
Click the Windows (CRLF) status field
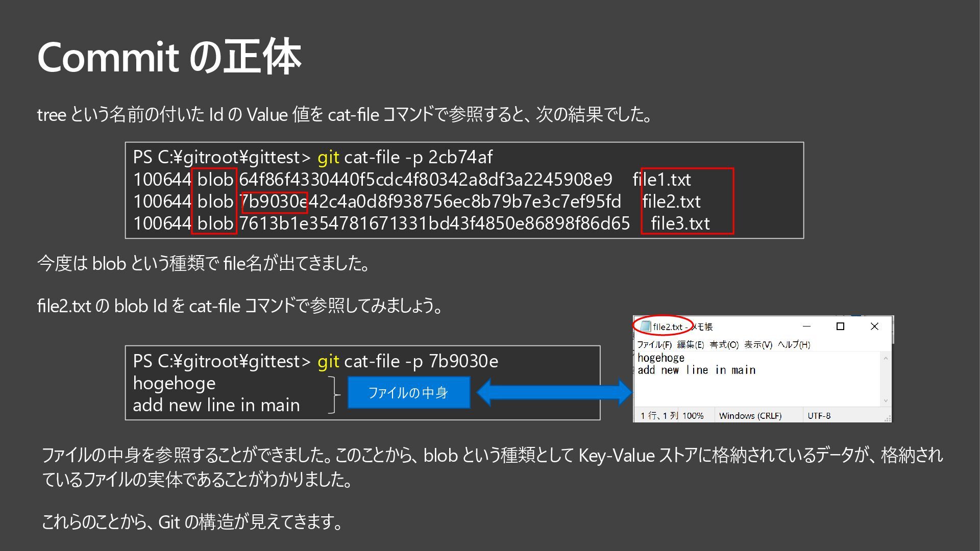pyautogui.click(x=750, y=416)
